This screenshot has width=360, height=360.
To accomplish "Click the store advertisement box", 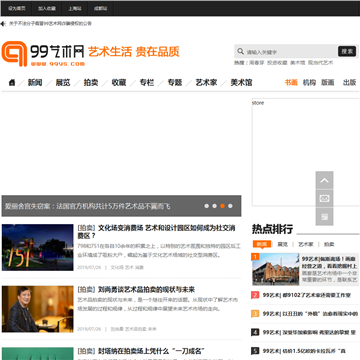I will click(305, 152).
